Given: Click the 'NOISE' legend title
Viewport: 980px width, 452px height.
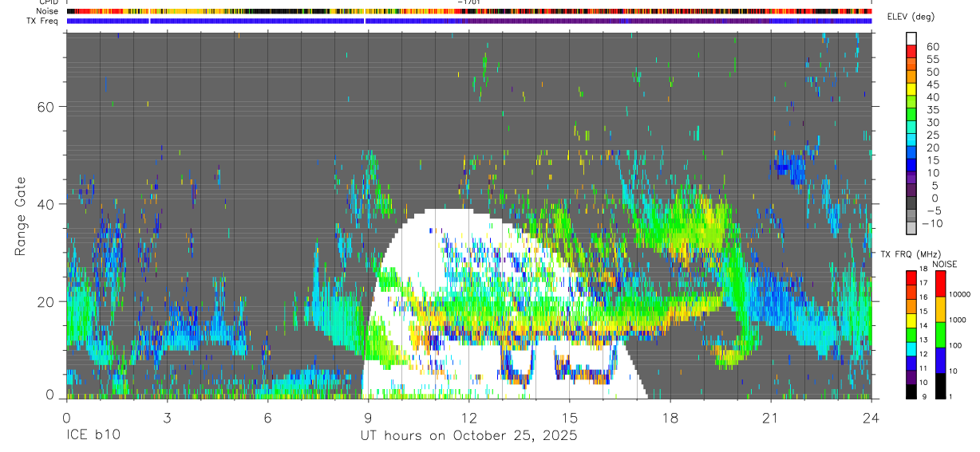Looking at the screenshot, I should pos(944,265).
